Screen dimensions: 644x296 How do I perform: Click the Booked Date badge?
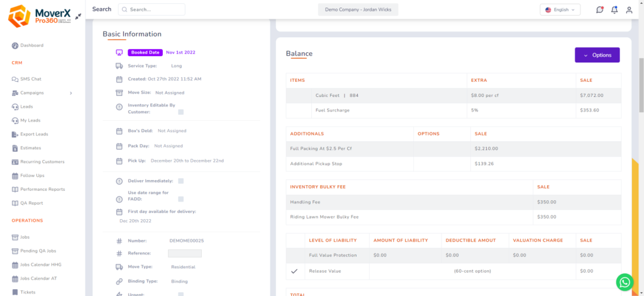[x=145, y=53]
